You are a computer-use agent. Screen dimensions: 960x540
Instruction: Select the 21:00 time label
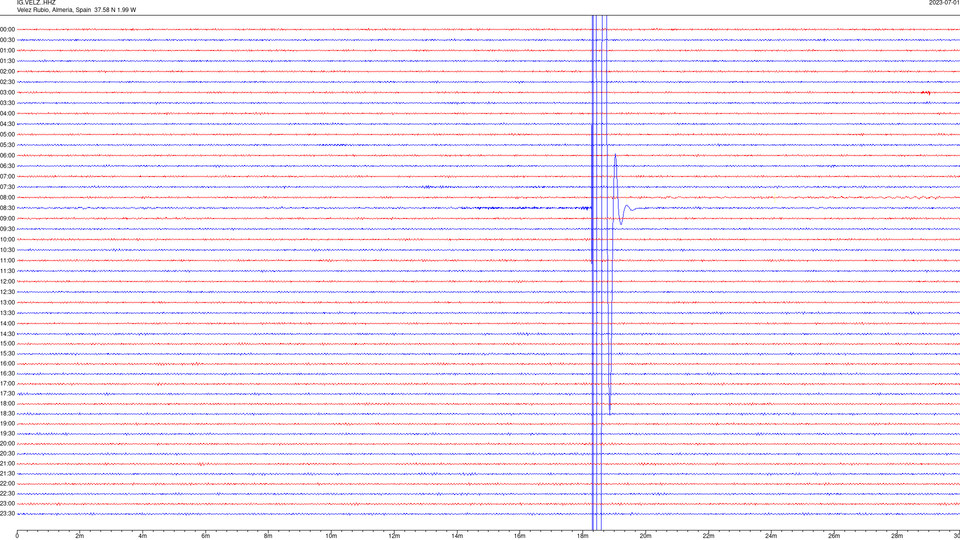coord(7,463)
